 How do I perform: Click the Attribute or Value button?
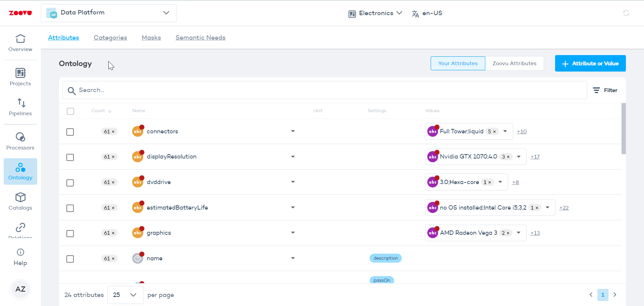590,63
